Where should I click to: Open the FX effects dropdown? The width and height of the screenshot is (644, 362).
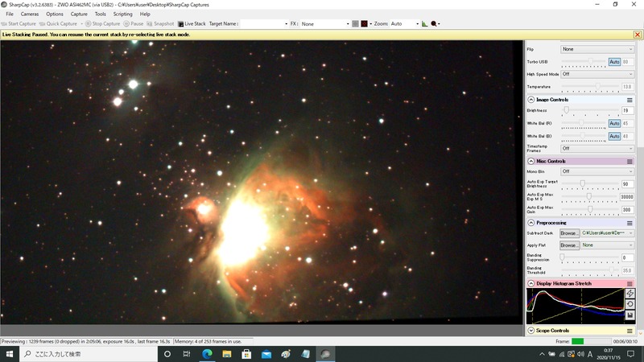pos(325,24)
